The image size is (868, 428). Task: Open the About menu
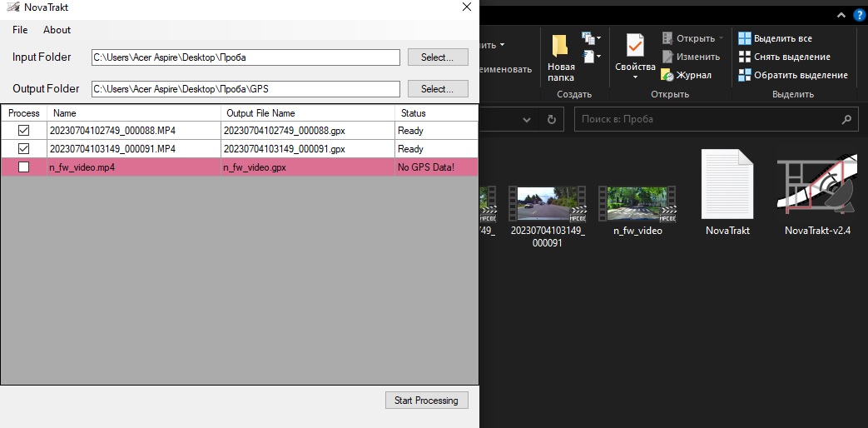pyautogui.click(x=57, y=30)
